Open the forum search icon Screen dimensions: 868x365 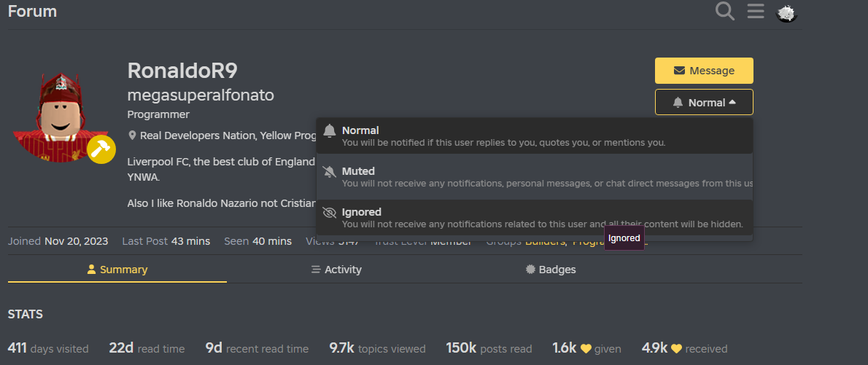tap(724, 12)
